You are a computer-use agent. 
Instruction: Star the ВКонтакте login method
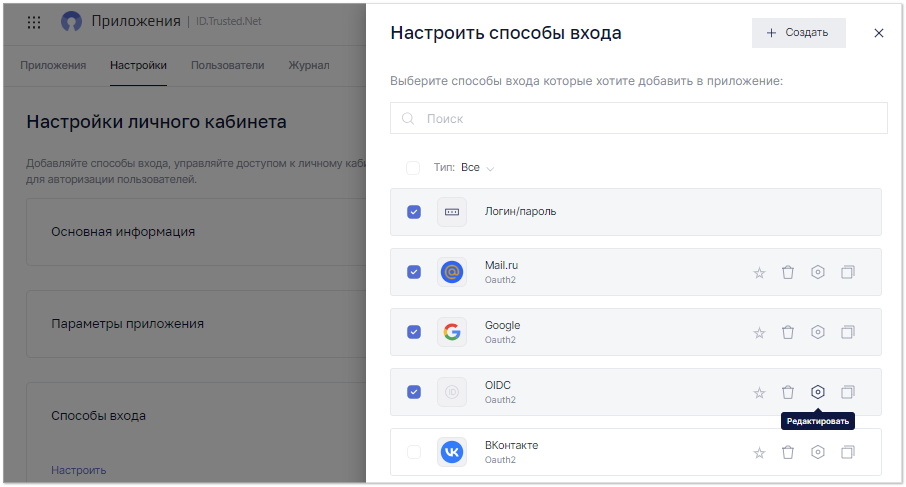tap(759, 453)
